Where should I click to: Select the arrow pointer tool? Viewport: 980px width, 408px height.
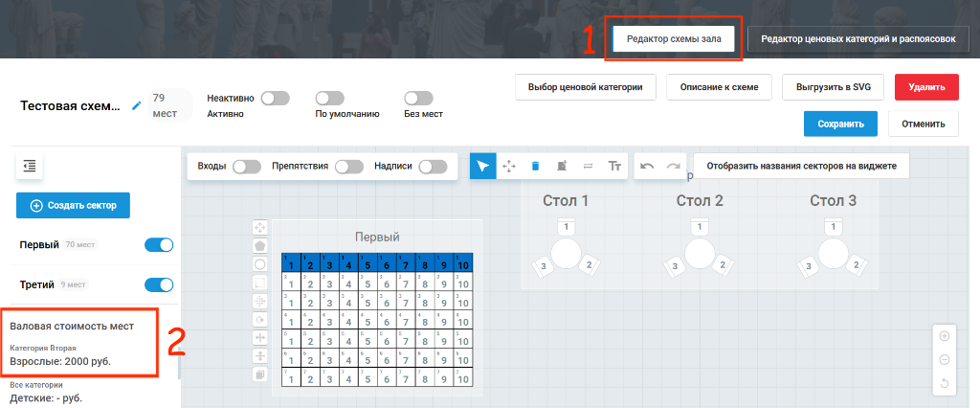coord(483,166)
